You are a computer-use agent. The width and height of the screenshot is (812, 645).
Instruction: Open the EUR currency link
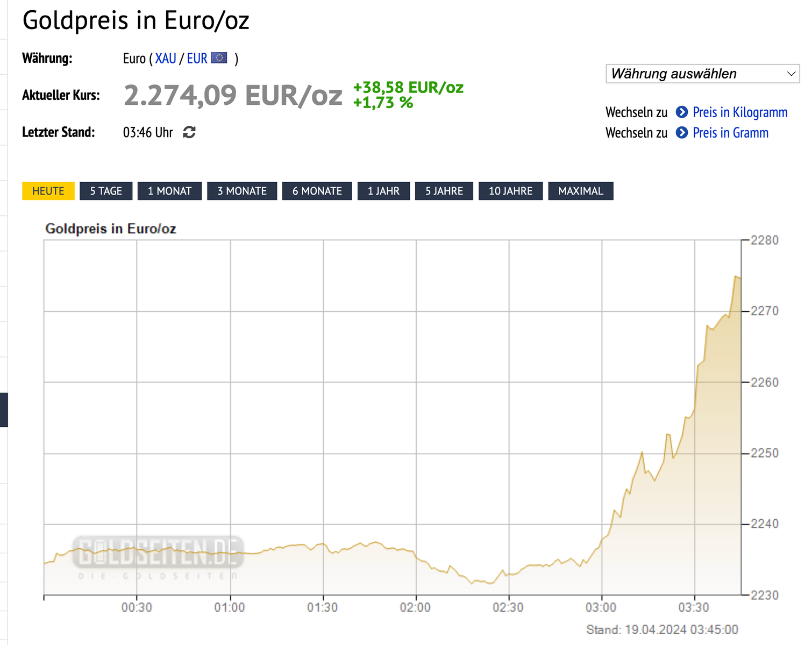coord(197,59)
